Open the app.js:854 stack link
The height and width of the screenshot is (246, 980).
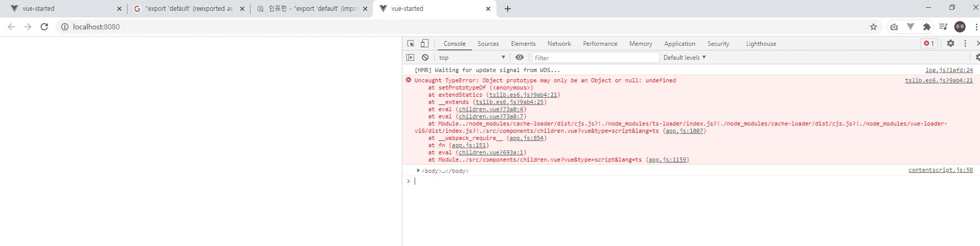click(x=527, y=138)
